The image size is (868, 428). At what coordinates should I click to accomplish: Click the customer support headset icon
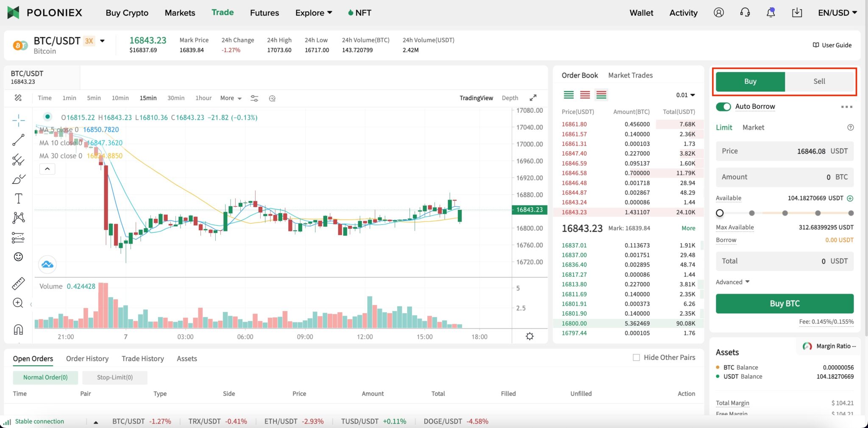click(x=745, y=13)
